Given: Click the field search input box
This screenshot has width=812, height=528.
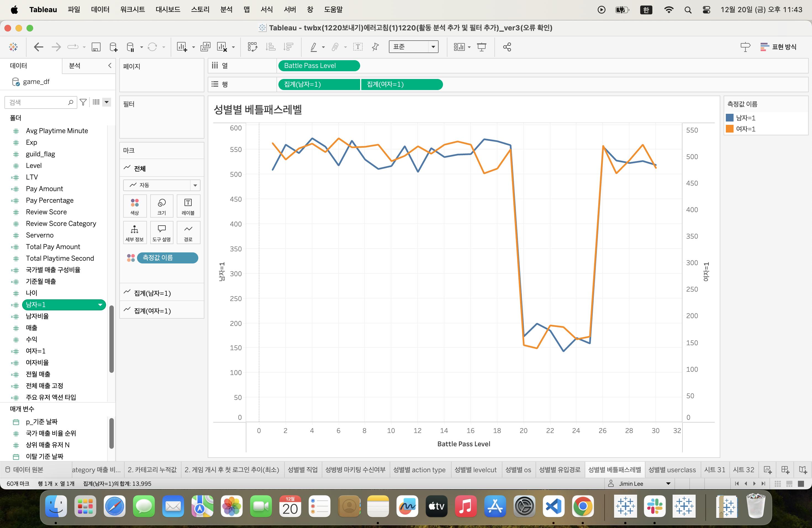Looking at the screenshot, I should 41,102.
